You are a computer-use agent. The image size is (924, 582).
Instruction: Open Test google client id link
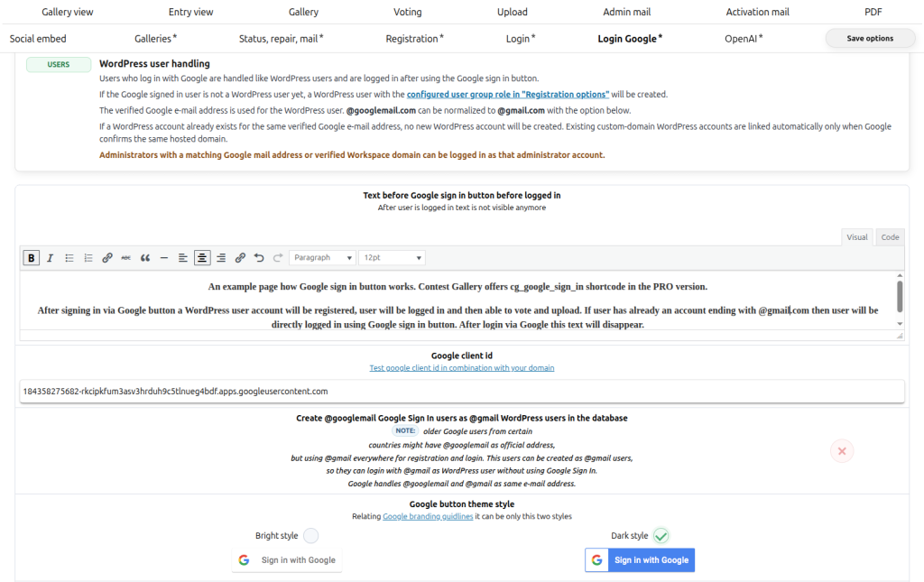461,368
